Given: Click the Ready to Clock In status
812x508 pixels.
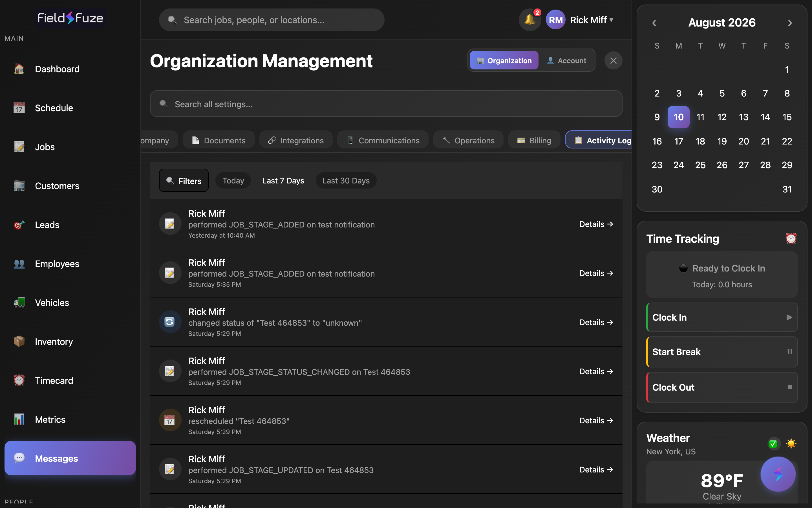Looking at the screenshot, I should 722,268.
